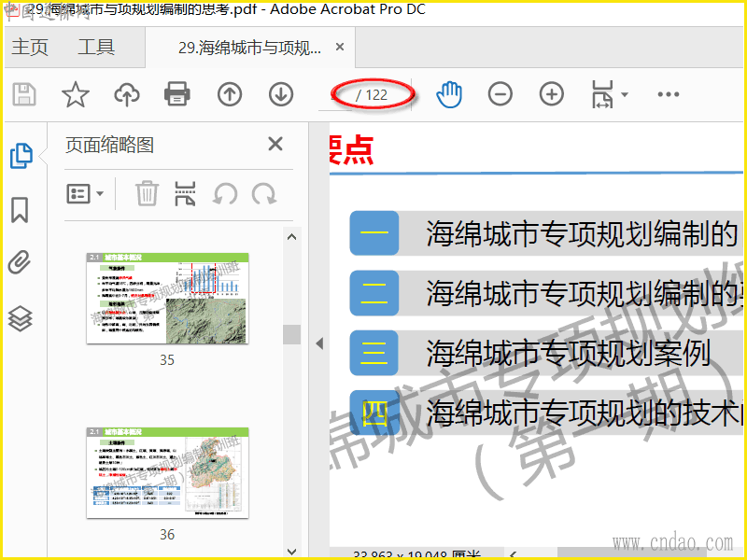Go to the previous page with the up arrow
The height and width of the screenshot is (560, 747).
click(x=230, y=94)
